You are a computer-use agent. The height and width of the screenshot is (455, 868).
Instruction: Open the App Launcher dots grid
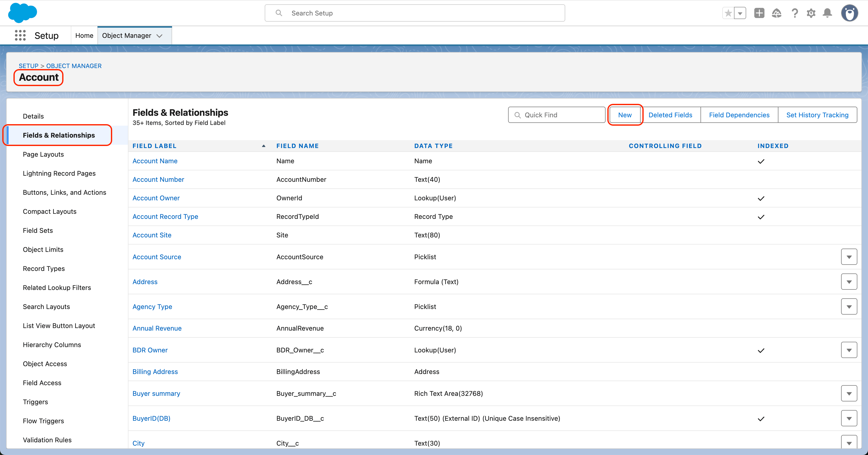(20, 35)
